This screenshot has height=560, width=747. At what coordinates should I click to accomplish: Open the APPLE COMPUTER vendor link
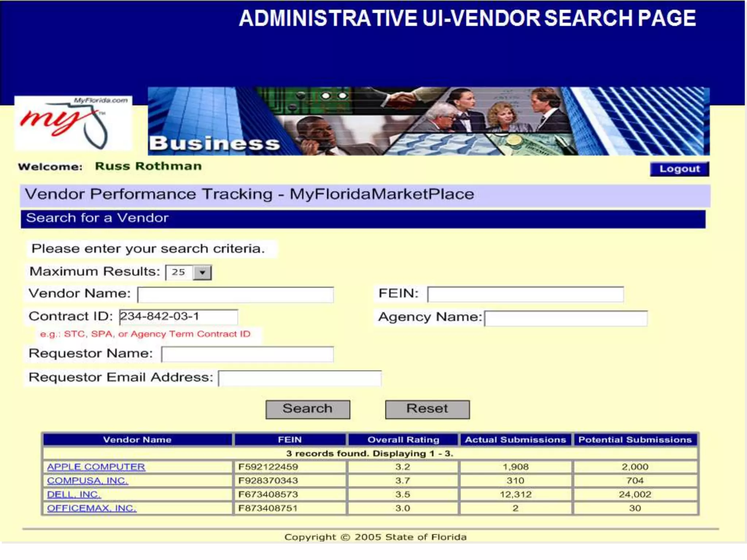96,467
